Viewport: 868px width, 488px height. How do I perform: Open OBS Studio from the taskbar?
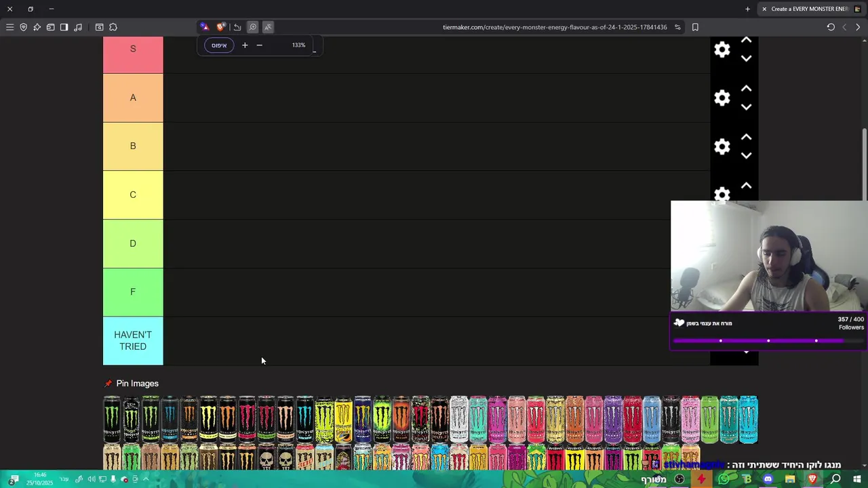click(x=679, y=479)
